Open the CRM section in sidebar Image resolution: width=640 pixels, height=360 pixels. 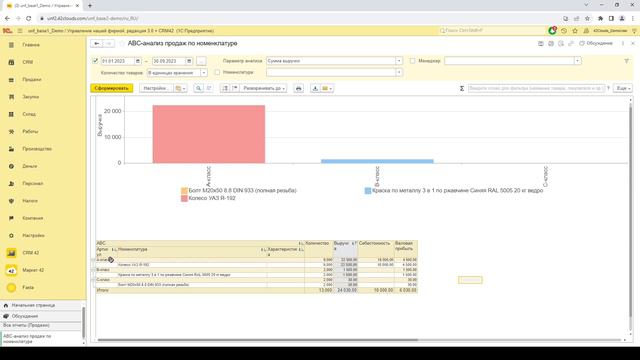pos(28,62)
